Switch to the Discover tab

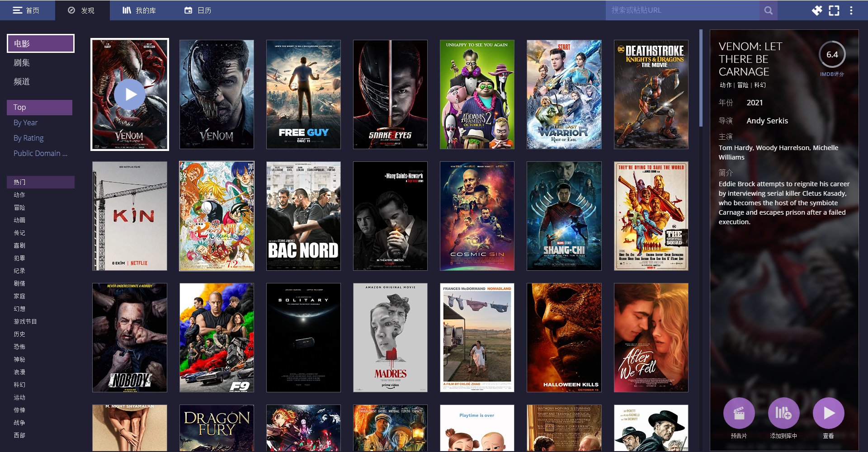pos(82,10)
